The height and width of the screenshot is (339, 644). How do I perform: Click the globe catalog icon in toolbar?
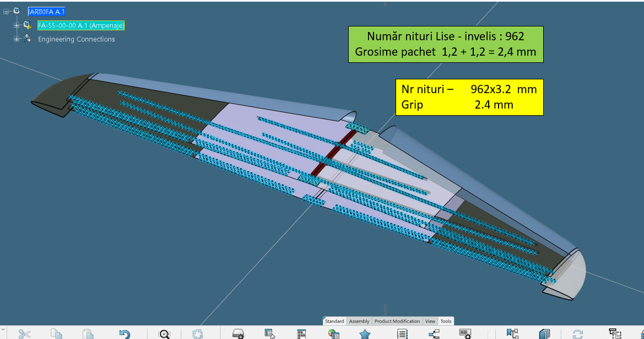pos(333,333)
